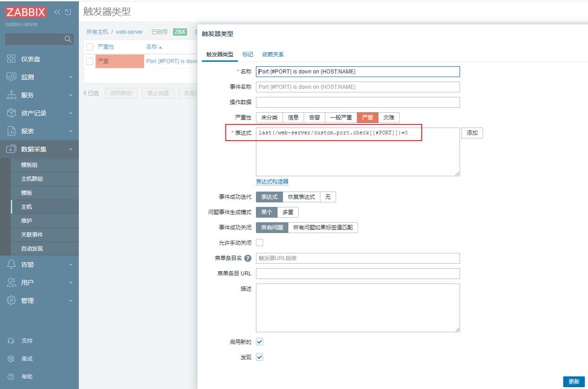Expand the 管理 menu chevron
Screen dimensions: 588x389
pyautogui.click(x=71, y=301)
